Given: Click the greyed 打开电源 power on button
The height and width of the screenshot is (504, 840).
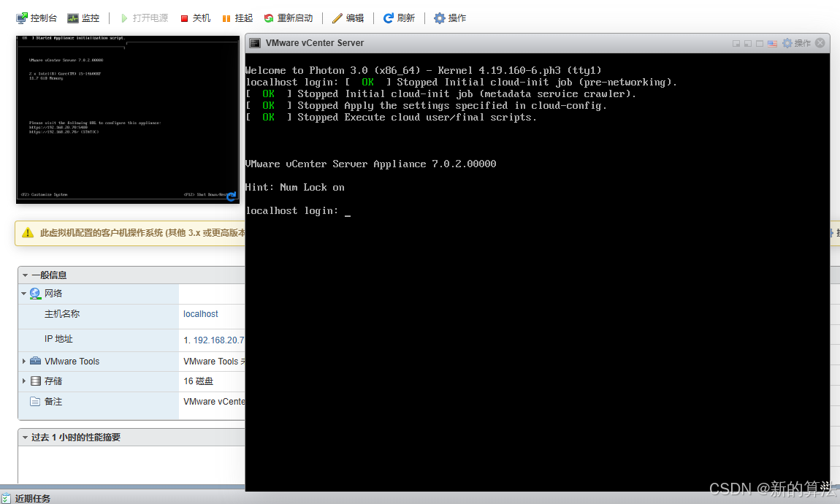Looking at the screenshot, I should [144, 18].
